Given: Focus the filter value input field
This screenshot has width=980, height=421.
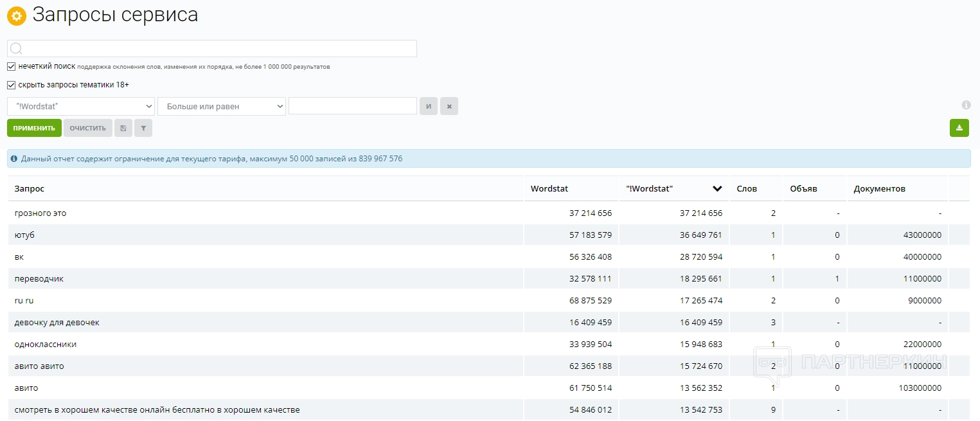Looking at the screenshot, I should pyautogui.click(x=353, y=106).
